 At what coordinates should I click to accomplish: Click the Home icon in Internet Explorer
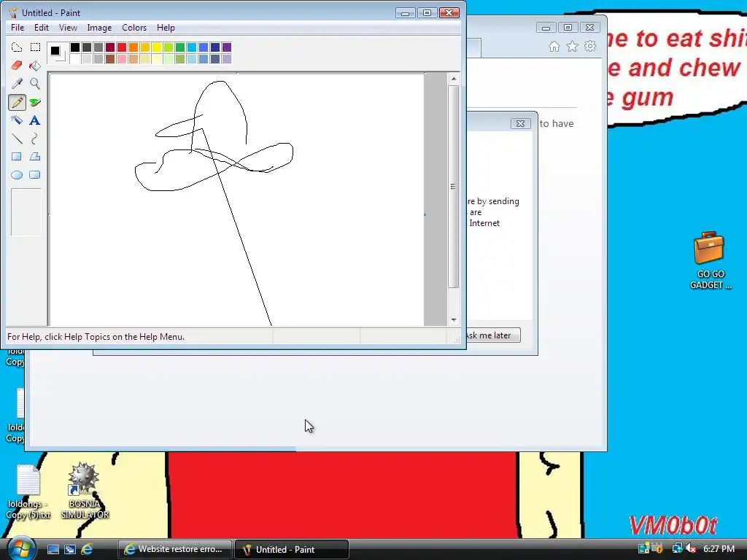point(554,46)
